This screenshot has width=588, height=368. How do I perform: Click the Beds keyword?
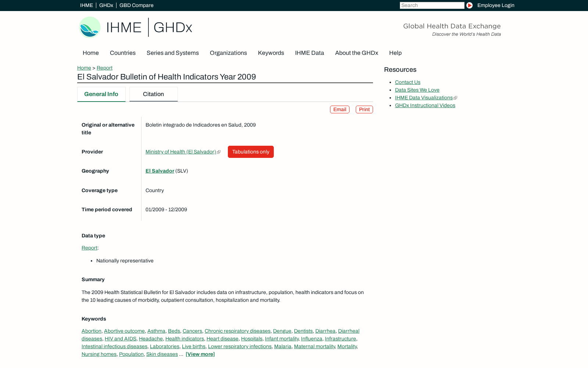(x=174, y=331)
